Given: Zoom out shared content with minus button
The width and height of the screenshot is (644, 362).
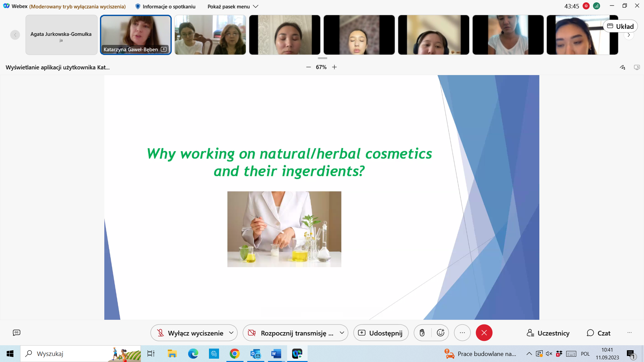Looking at the screenshot, I should (x=309, y=67).
